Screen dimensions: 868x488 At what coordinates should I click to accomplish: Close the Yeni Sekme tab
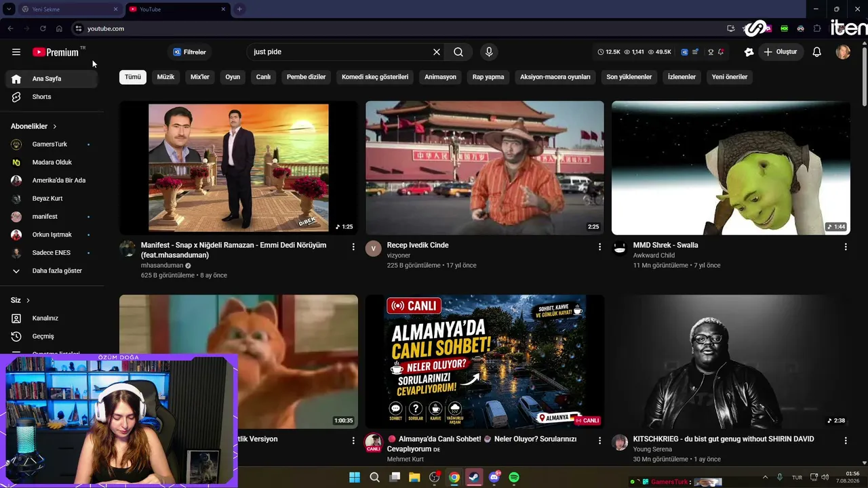pos(115,9)
